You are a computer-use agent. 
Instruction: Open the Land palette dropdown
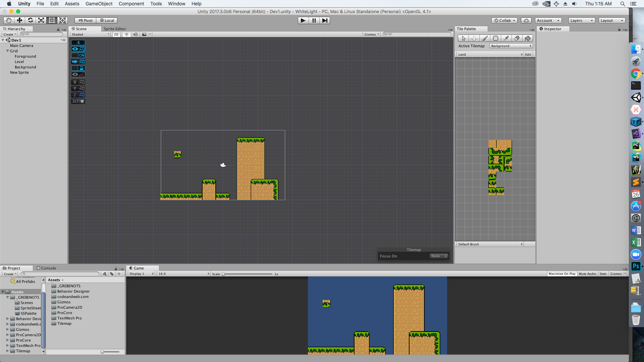pyautogui.click(x=490, y=54)
